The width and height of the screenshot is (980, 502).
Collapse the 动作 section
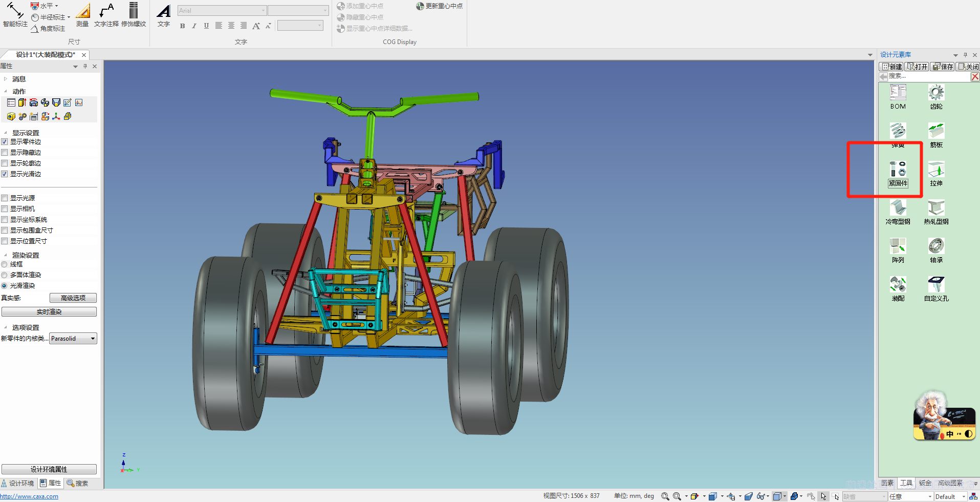pos(6,91)
